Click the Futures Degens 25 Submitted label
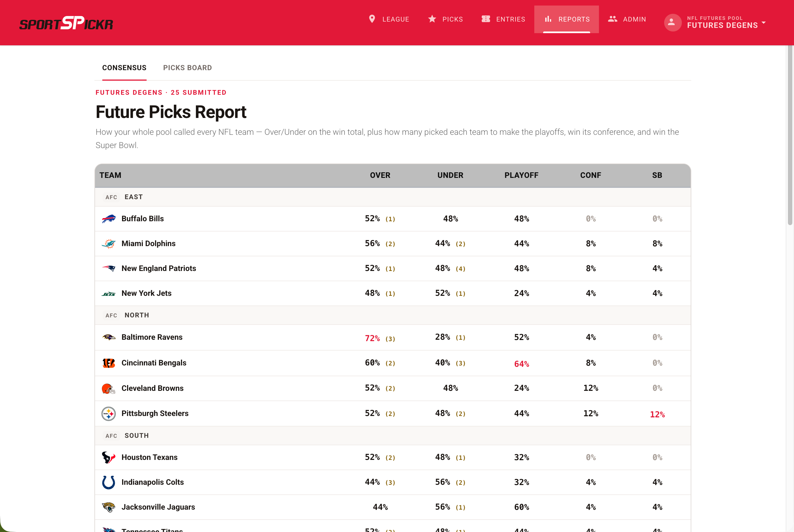Viewport: 794px width, 532px height. tap(161, 93)
